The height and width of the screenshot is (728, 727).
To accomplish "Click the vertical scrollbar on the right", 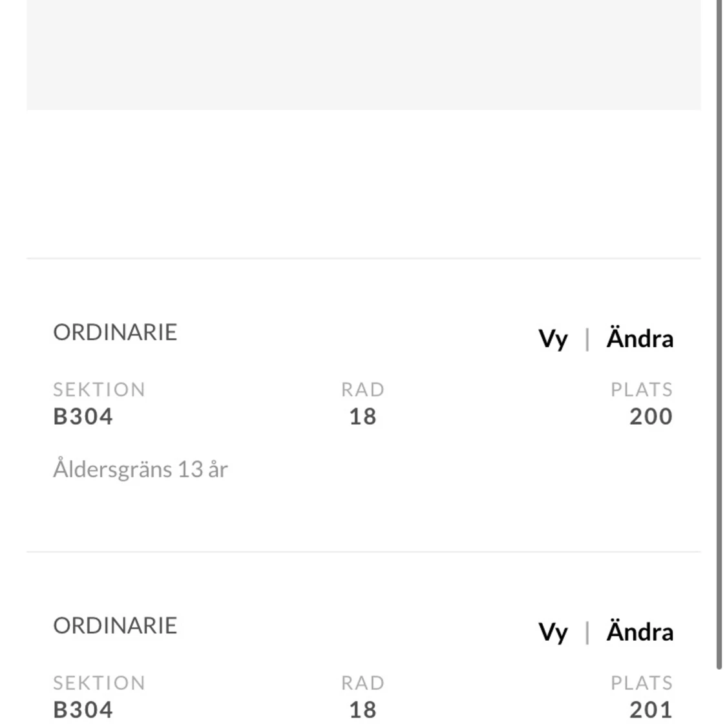I will 719,334.
